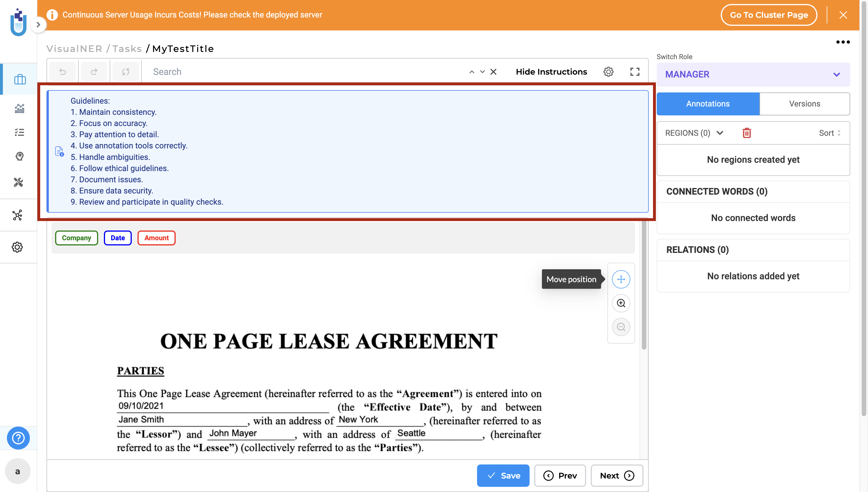Viewport: 868px width, 492px height.
Task: Open the three-dot more options menu
Action: pyautogui.click(x=843, y=42)
